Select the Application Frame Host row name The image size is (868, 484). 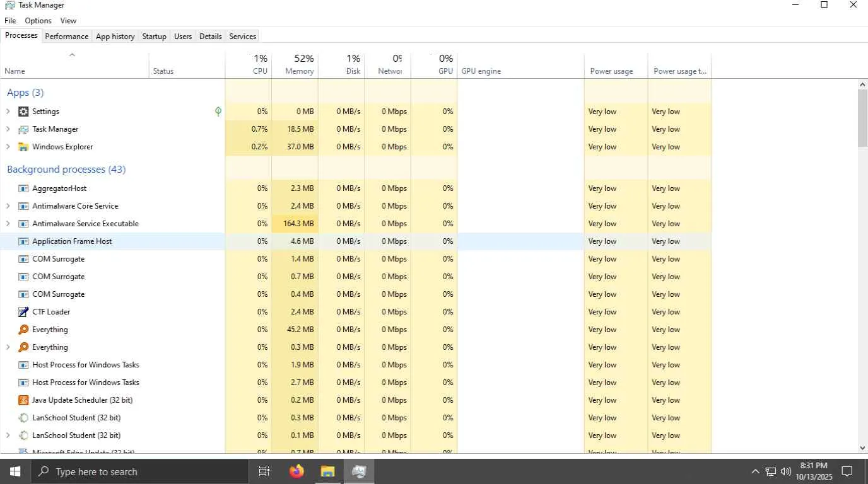72,241
